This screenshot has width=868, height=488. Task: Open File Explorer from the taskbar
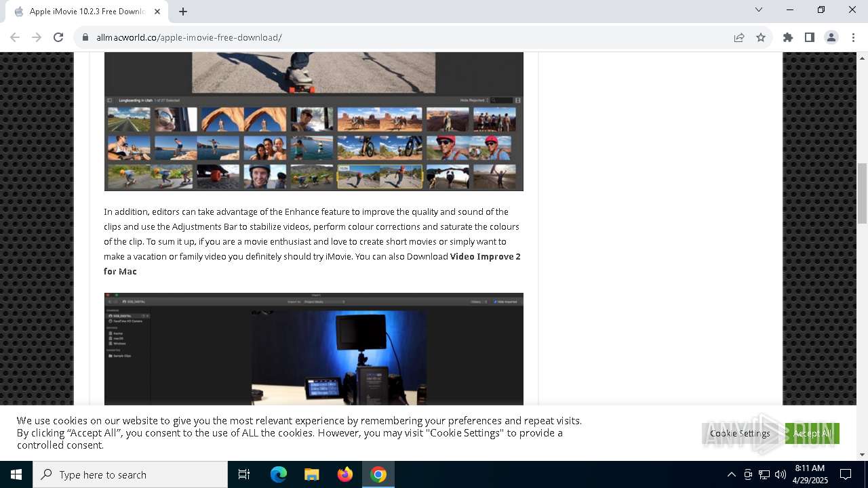click(311, 474)
